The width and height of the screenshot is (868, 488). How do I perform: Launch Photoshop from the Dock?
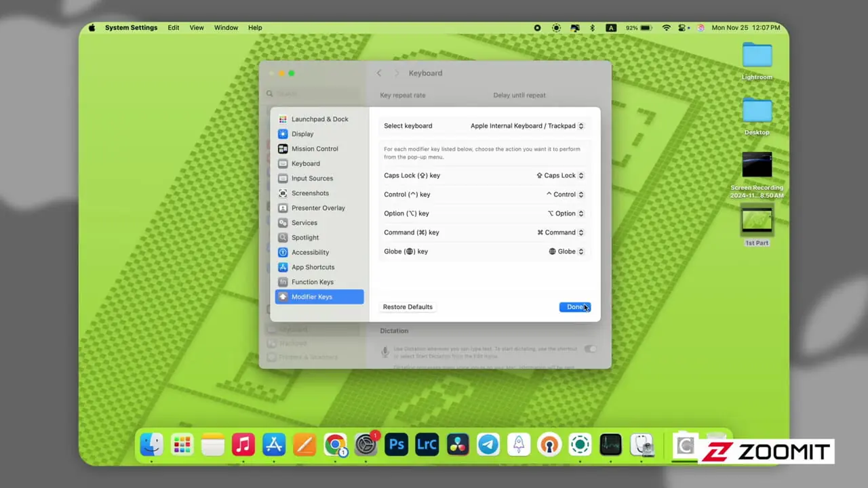396,445
